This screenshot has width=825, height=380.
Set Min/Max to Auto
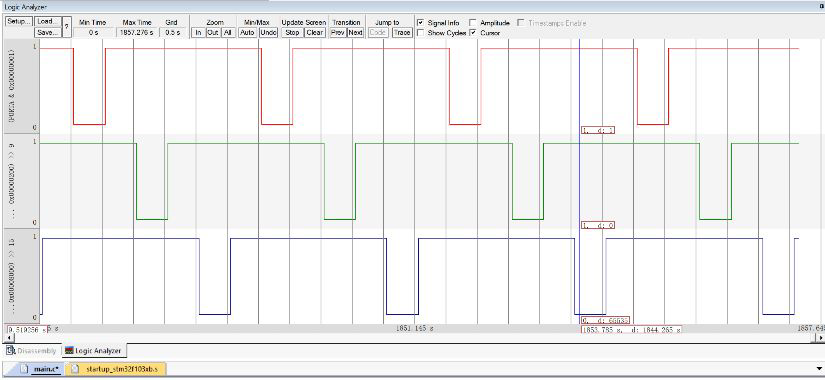[247, 32]
